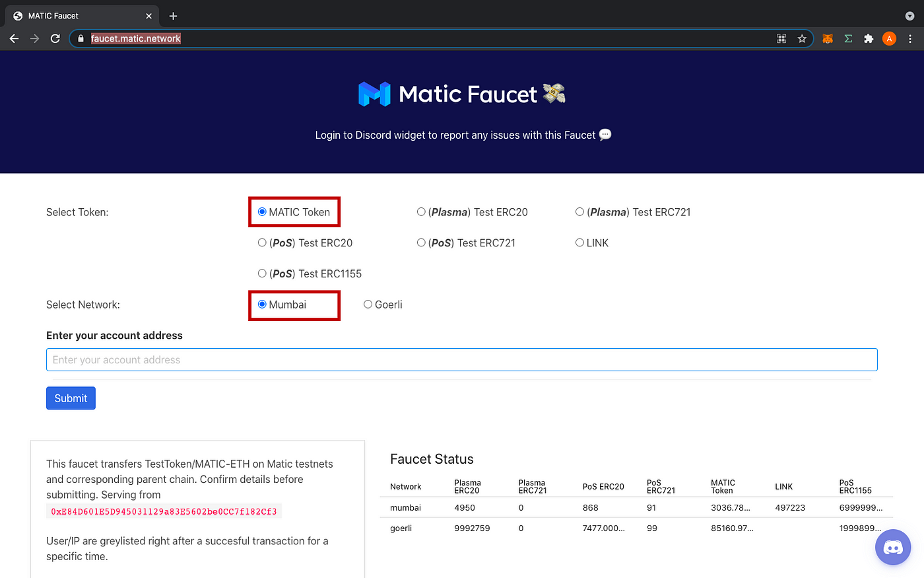Click mumbai PoS ERC1155 value 6999999...
Screen dimensions: 924x578
pos(861,507)
